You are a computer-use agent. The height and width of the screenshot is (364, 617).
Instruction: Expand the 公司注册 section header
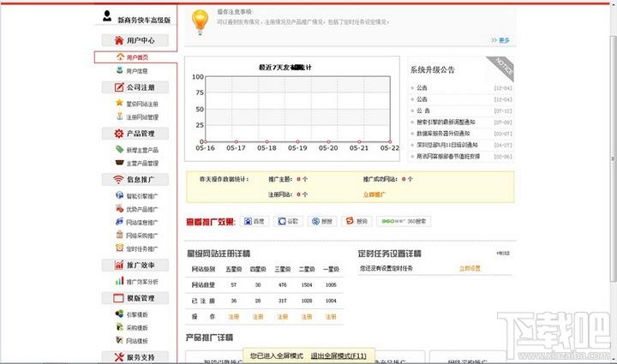pos(135,87)
